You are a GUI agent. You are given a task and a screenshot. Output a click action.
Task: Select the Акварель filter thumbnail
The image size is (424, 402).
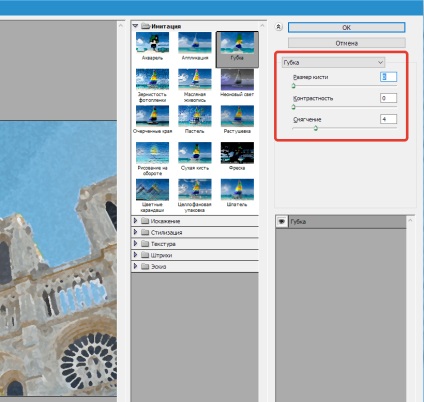click(152, 43)
